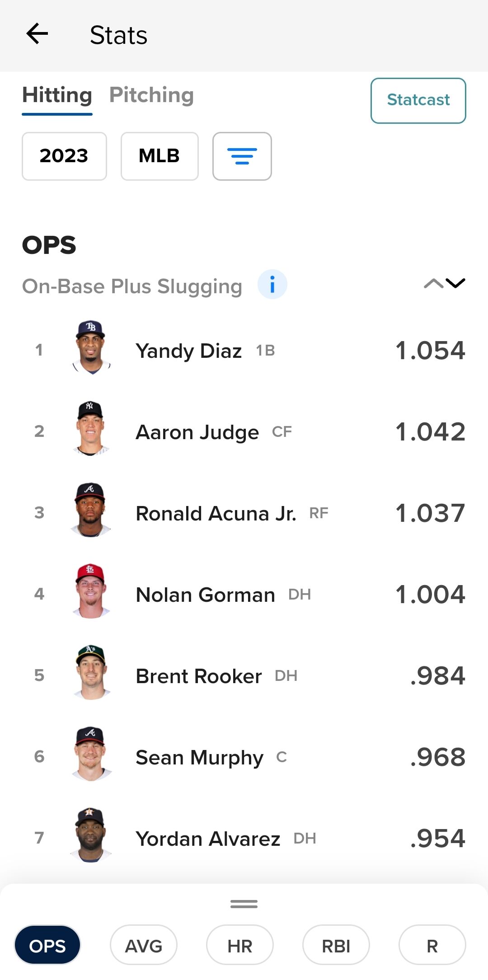The height and width of the screenshot is (980, 488).
Task: Tap Nolan Gorman's headshot image
Action: [91, 591]
